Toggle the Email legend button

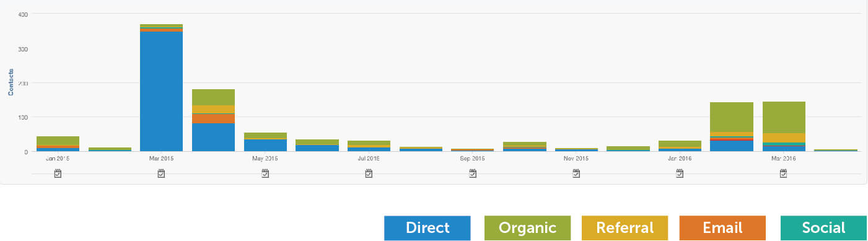pyautogui.click(x=723, y=227)
